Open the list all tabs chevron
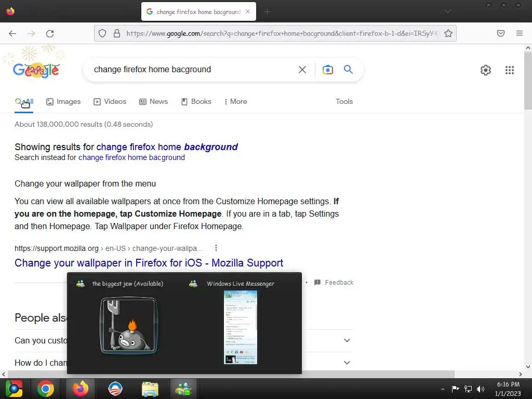532x399 pixels. point(447,11)
